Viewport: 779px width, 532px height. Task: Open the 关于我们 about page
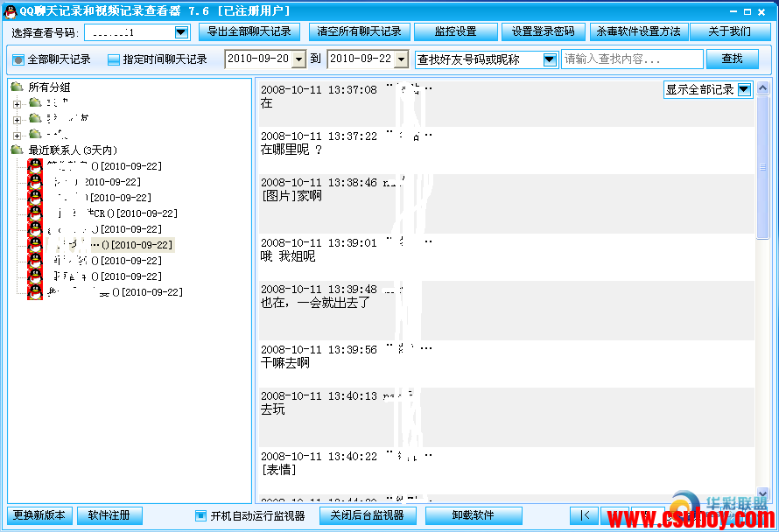pyautogui.click(x=730, y=31)
